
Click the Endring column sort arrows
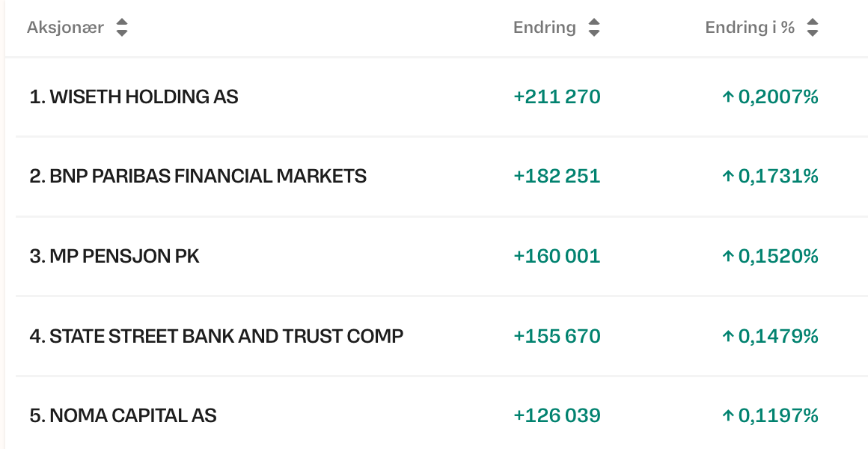pos(594,28)
